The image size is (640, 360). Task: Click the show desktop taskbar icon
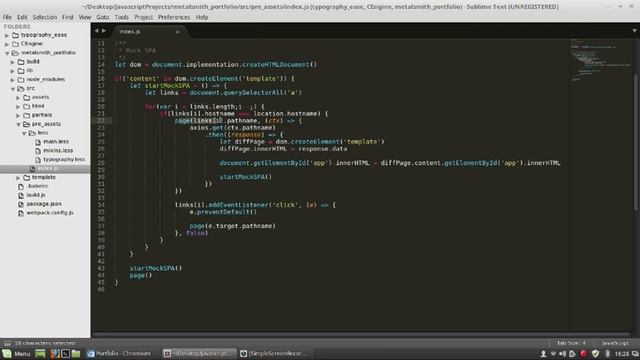coord(40,353)
